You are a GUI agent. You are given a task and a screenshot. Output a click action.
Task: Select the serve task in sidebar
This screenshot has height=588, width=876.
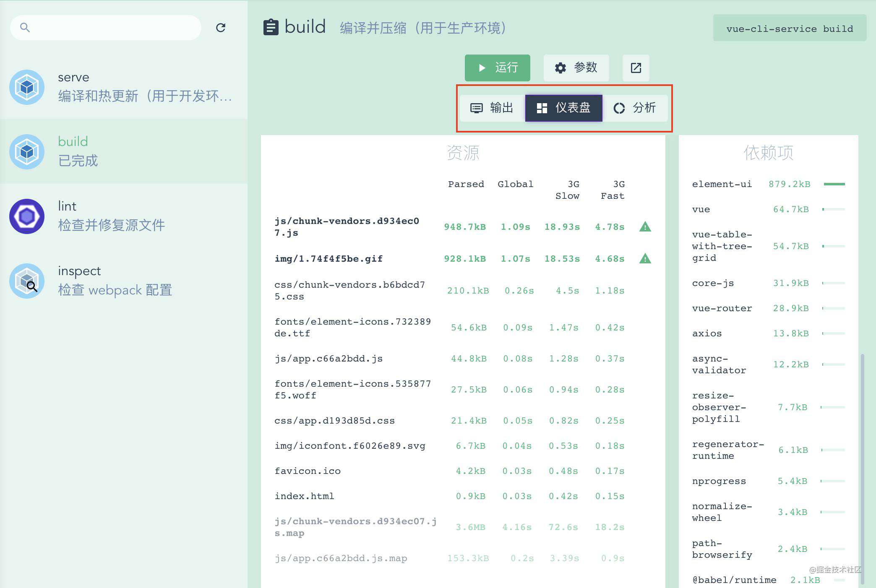(124, 87)
